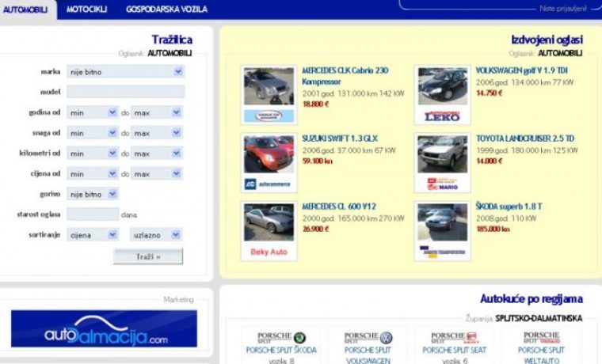Viewport: 602px width, 364px height.
Task: View the Mercedes CLK Cabrio photo
Action: [269, 86]
